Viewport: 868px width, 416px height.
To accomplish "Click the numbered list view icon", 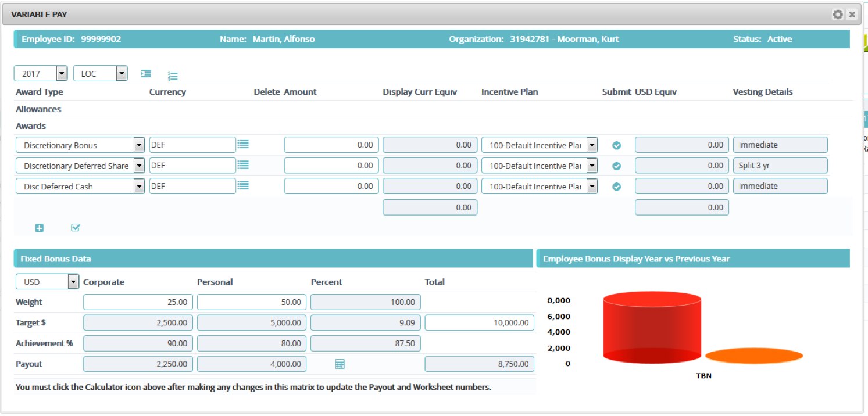I will click(x=173, y=74).
